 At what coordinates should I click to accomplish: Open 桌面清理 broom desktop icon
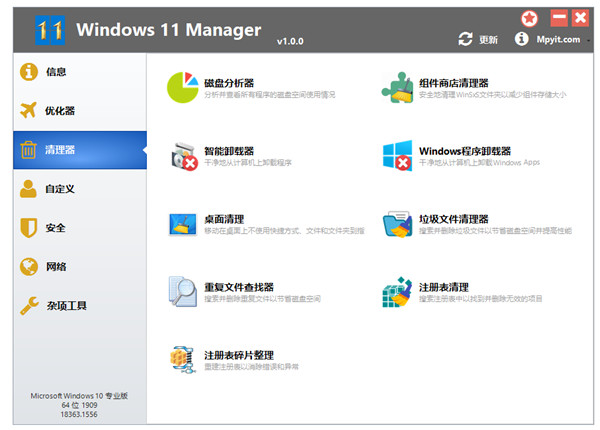tap(183, 224)
